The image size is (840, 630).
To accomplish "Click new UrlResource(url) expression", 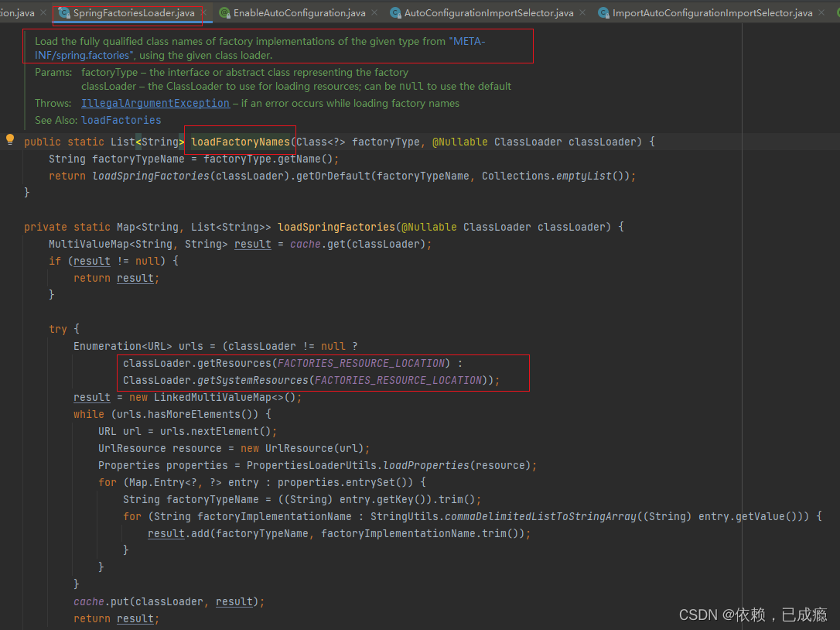I will coord(302,448).
